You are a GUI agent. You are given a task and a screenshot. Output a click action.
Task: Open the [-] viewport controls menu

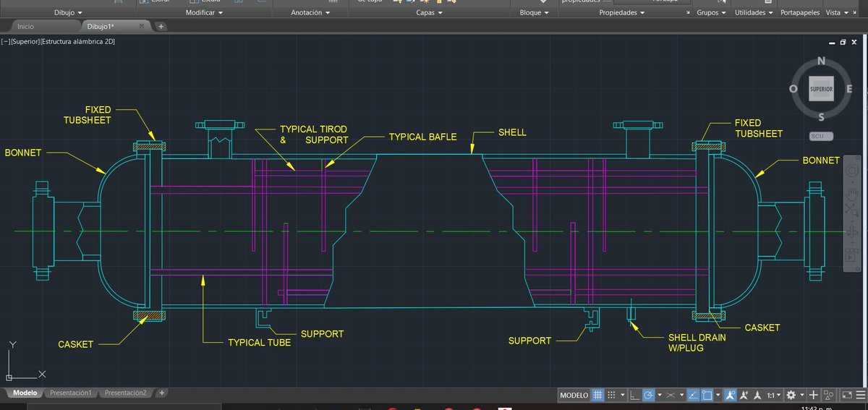7,42
